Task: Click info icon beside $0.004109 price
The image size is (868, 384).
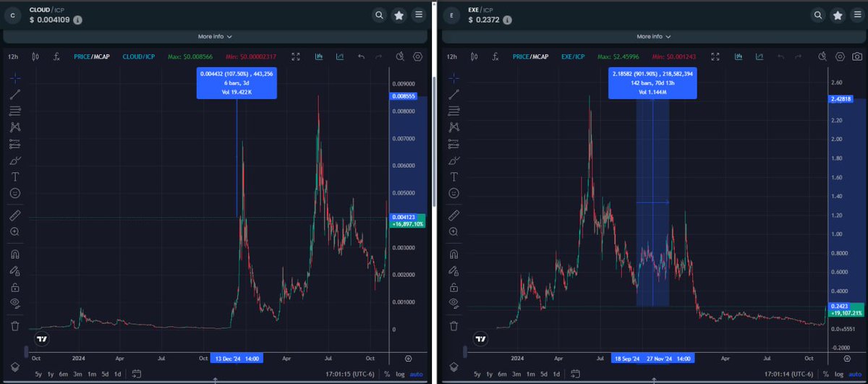Action: [x=78, y=20]
